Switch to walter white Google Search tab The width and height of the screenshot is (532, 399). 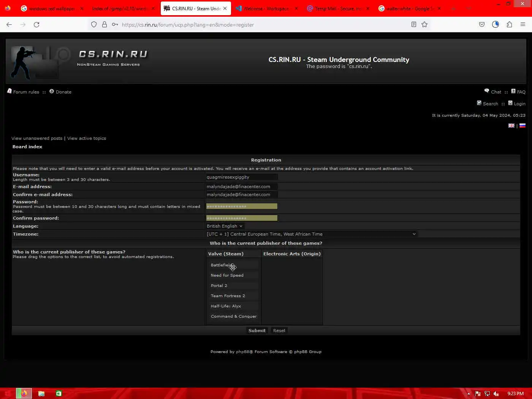click(410, 8)
